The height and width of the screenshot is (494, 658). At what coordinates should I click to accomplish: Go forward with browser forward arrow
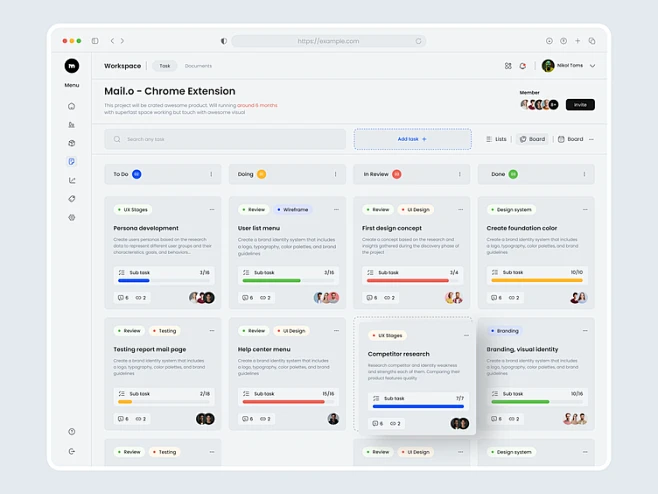(122, 41)
